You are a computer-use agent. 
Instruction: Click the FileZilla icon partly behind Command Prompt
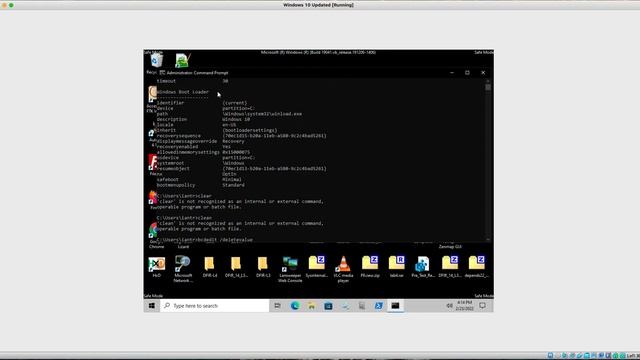pyautogui.click(x=153, y=162)
